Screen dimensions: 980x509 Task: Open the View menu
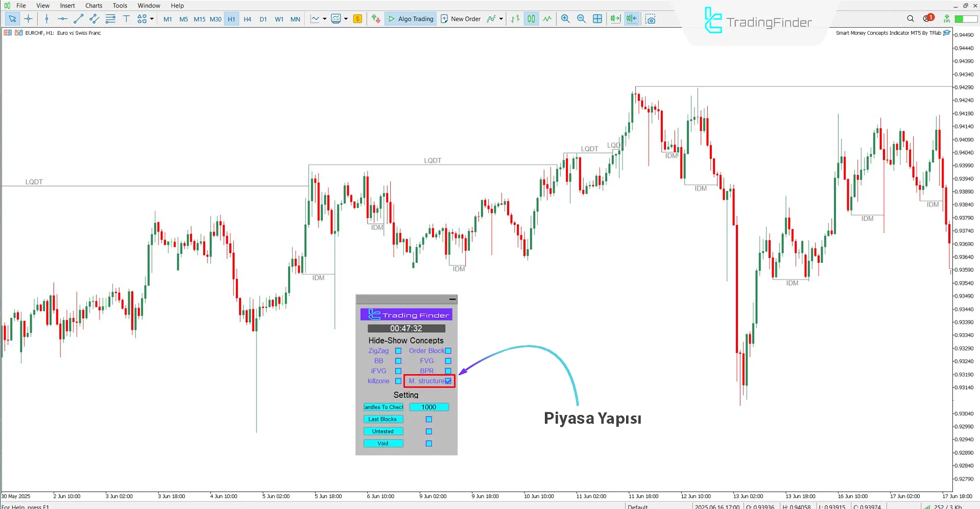pos(43,6)
